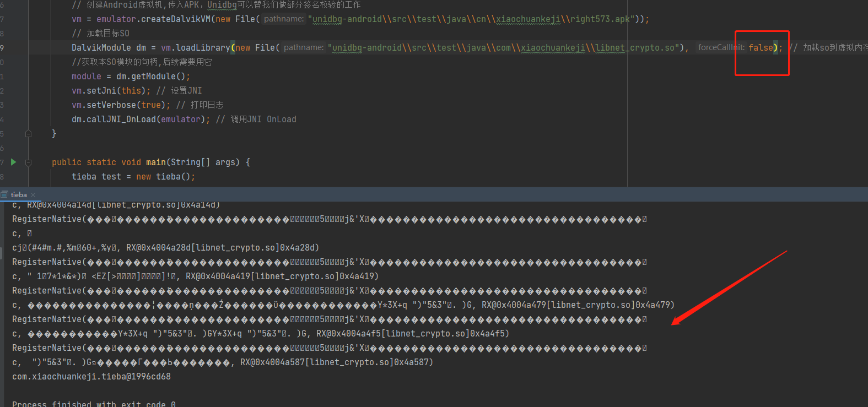Close the tieba run tab
This screenshot has width=868, height=407.
tap(33, 194)
